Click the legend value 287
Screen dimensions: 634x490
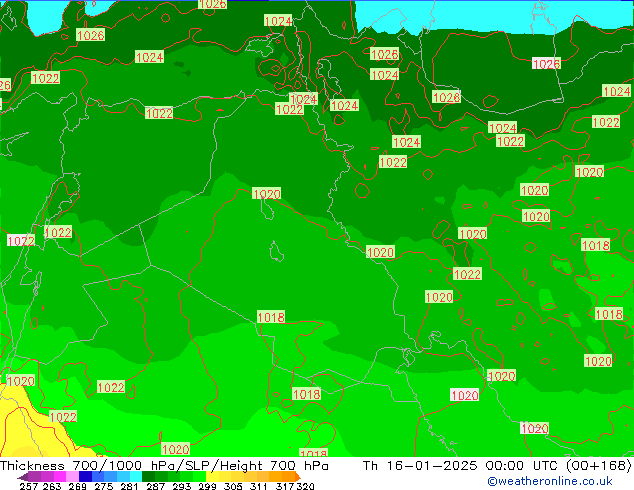(x=155, y=486)
